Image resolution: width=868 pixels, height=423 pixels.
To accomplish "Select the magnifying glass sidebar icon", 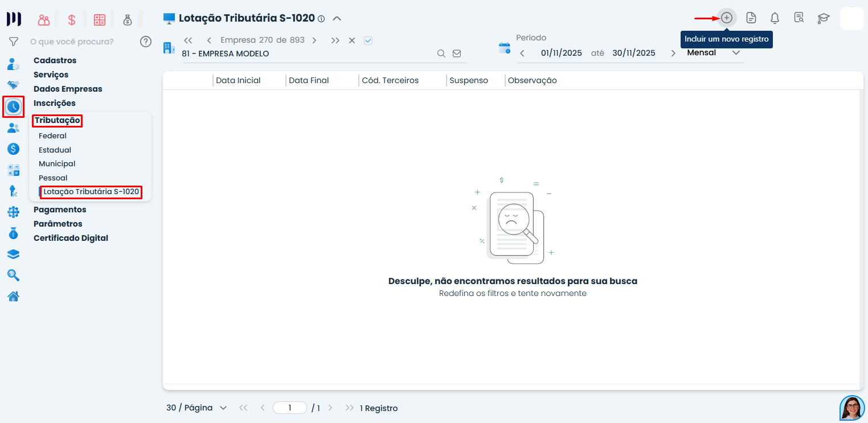I will 13,276.
